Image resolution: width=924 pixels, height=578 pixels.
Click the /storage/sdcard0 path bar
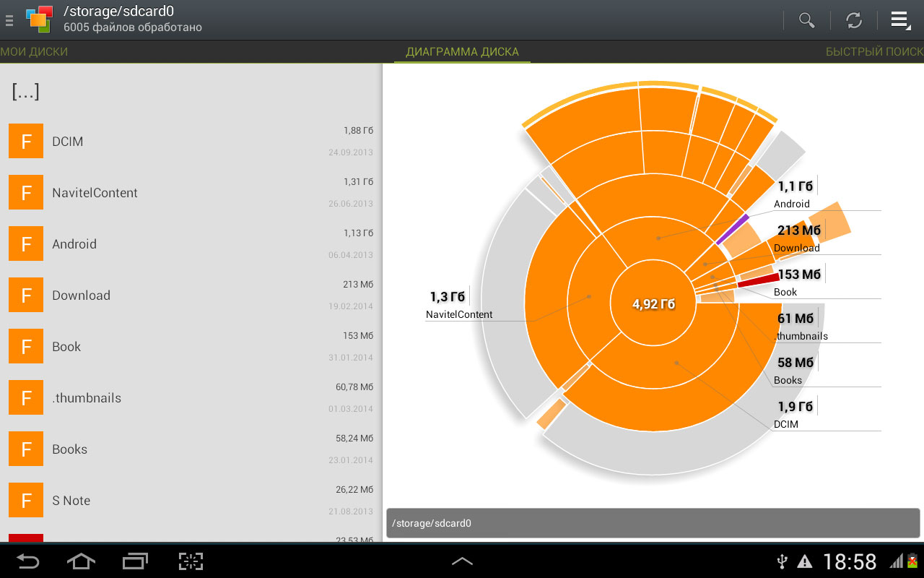[x=653, y=523]
